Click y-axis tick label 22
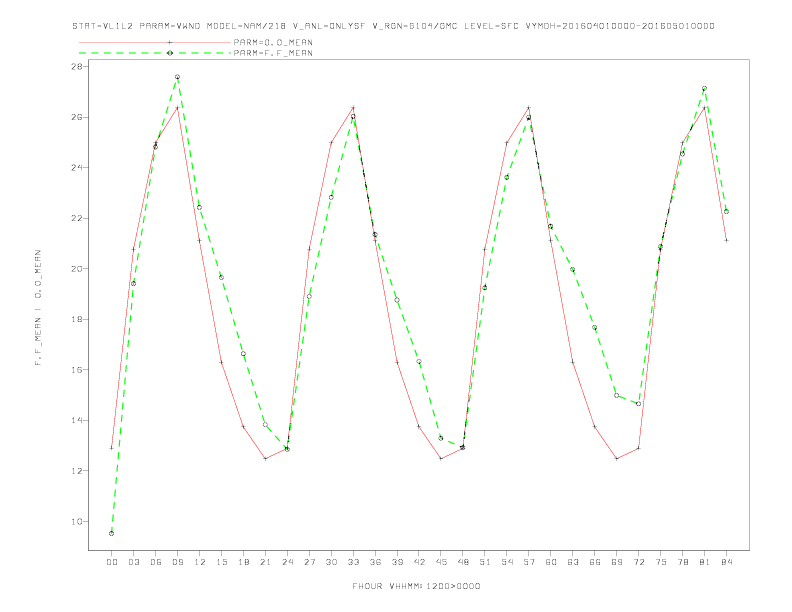Image resolution: width=792 pixels, height=612 pixels. click(x=79, y=218)
